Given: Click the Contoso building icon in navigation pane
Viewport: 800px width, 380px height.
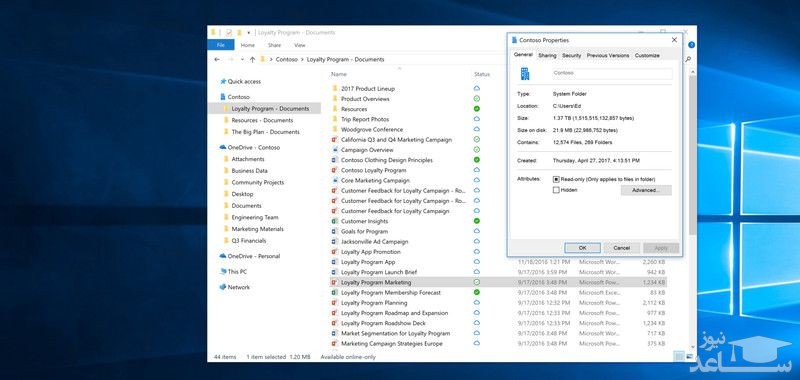Looking at the screenshot, I should [x=223, y=97].
